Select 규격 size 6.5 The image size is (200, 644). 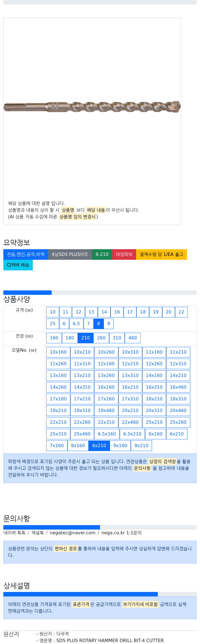coord(76,324)
